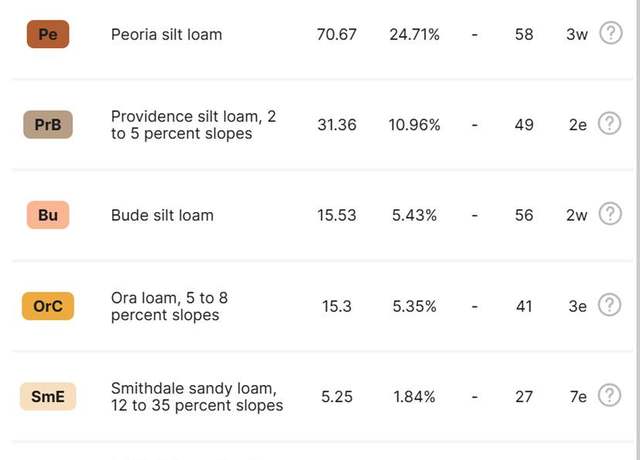Open question mark icon beside Ora loam 3e
This screenshot has height=460, width=640.
[x=609, y=305]
